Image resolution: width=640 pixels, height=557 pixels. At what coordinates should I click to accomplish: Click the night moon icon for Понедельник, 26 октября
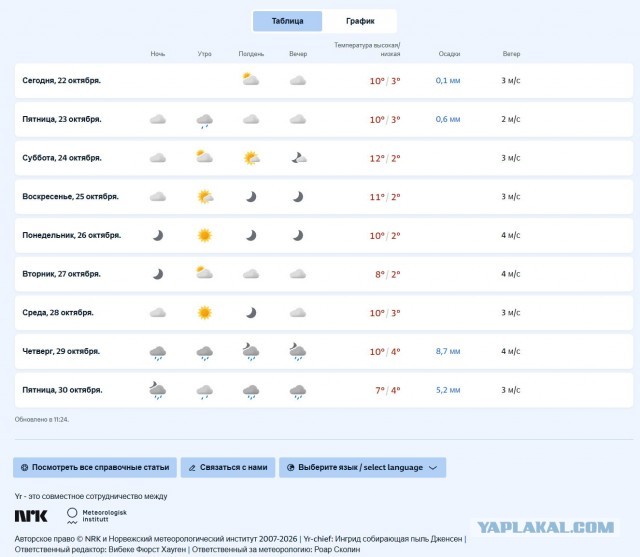(158, 235)
